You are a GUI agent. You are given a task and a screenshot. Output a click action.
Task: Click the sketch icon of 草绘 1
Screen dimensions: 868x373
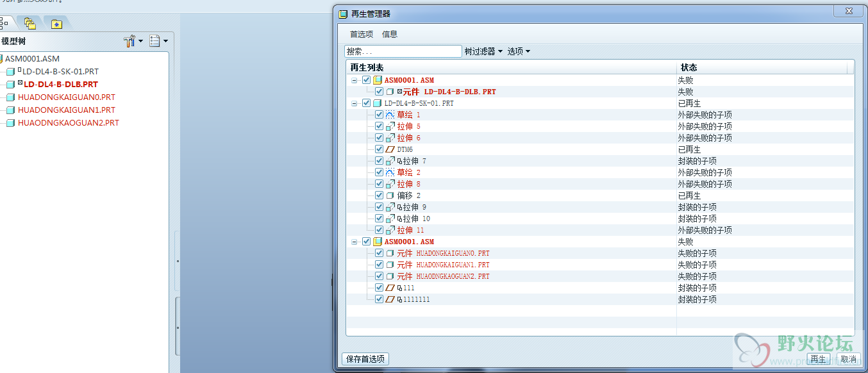[x=390, y=115]
